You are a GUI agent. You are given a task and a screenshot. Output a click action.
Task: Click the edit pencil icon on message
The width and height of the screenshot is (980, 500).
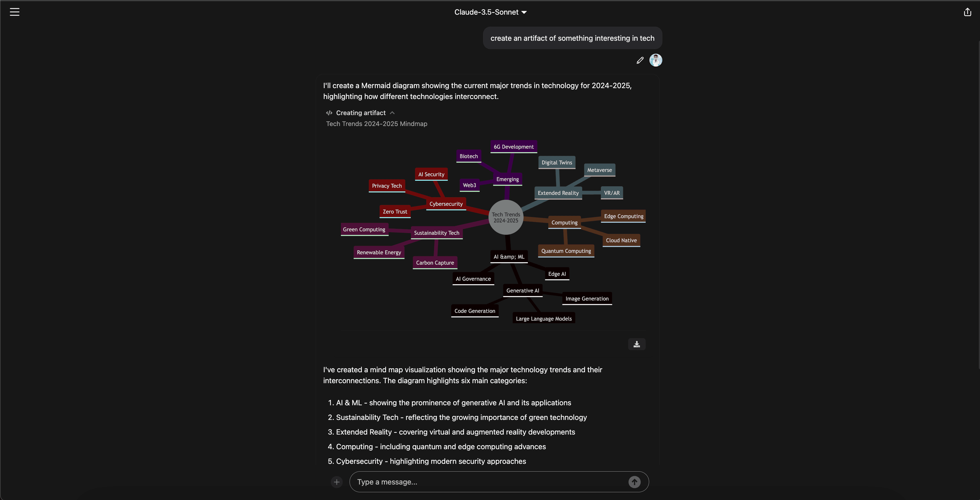[x=641, y=61]
